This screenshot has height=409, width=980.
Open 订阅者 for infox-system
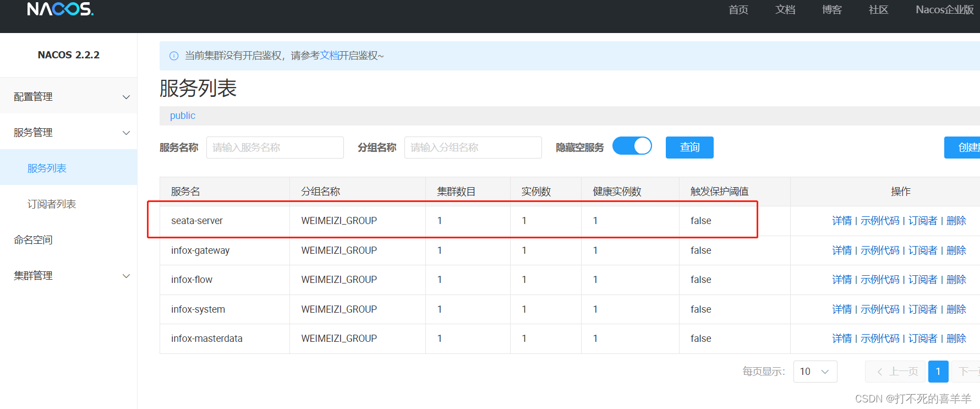[x=923, y=309]
